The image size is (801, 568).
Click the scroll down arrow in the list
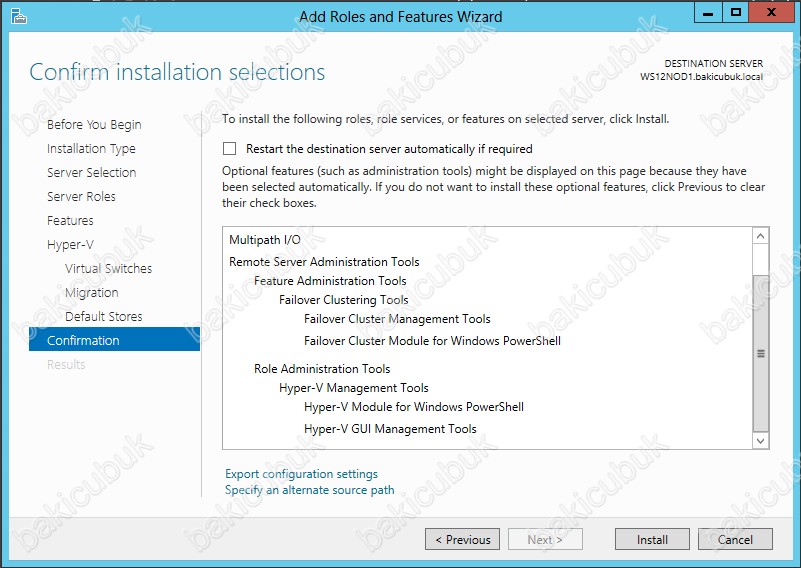click(x=760, y=440)
